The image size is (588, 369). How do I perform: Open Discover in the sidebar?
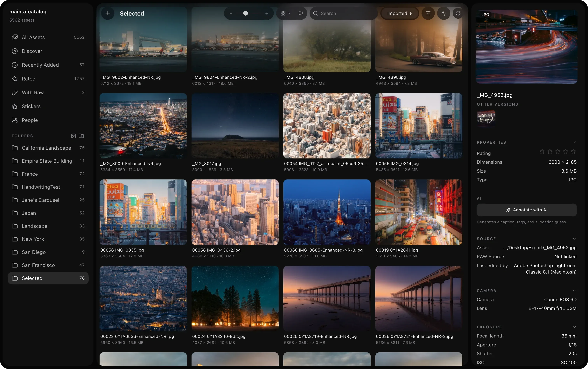pos(48,51)
